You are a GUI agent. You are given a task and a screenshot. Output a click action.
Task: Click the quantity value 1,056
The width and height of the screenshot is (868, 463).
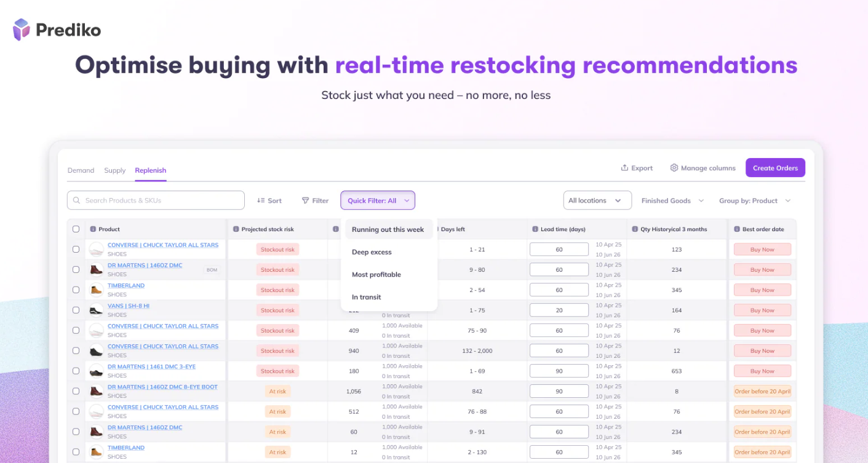[354, 392]
